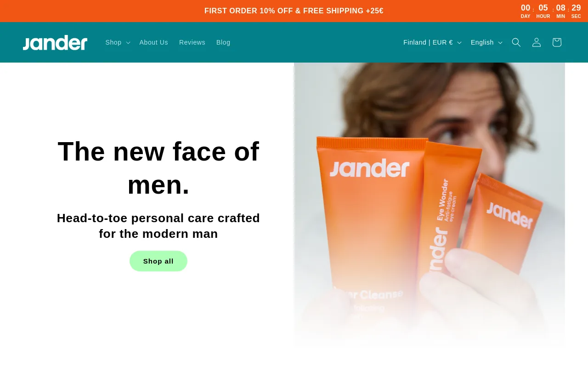Click the chevron beside English

click(500, 43)
